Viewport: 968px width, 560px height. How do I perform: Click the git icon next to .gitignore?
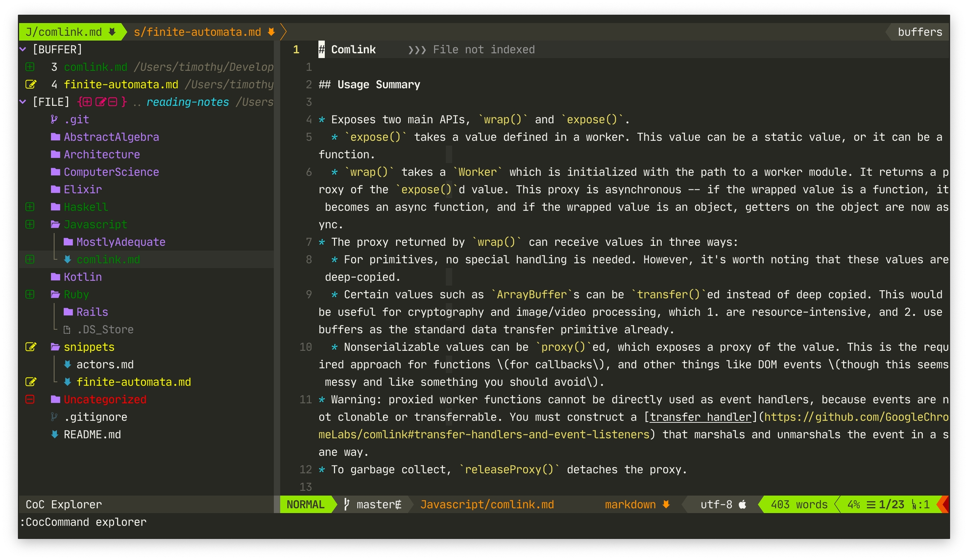(x=54, y=417)
